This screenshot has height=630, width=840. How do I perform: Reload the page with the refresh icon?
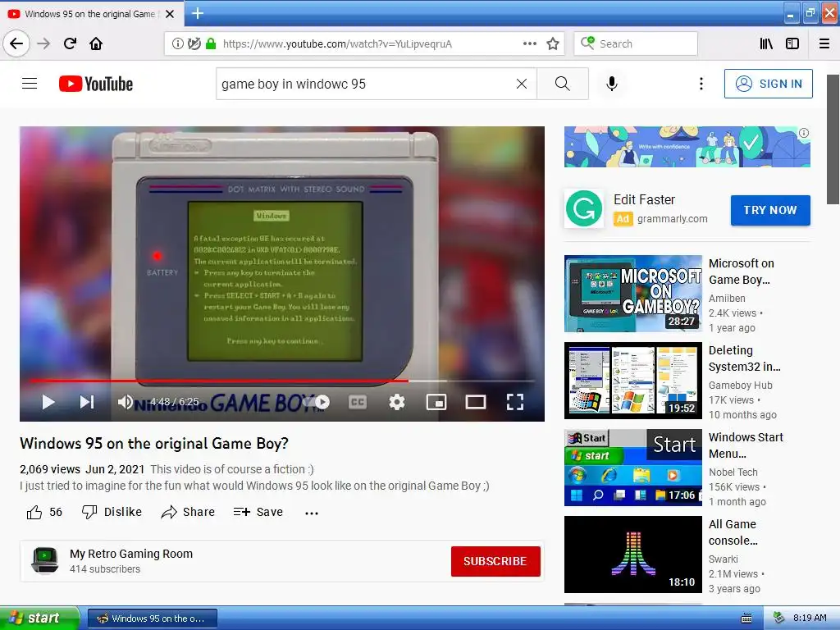pos(71,43)
